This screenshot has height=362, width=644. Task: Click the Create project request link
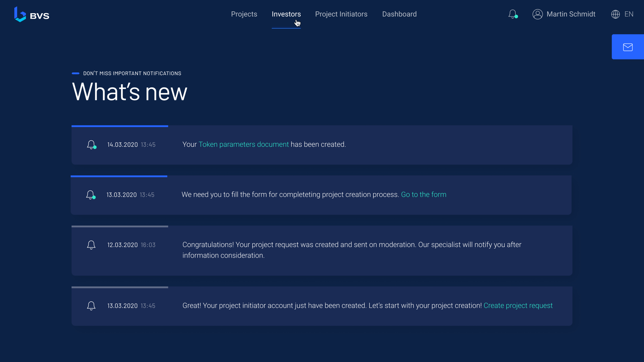518,305
